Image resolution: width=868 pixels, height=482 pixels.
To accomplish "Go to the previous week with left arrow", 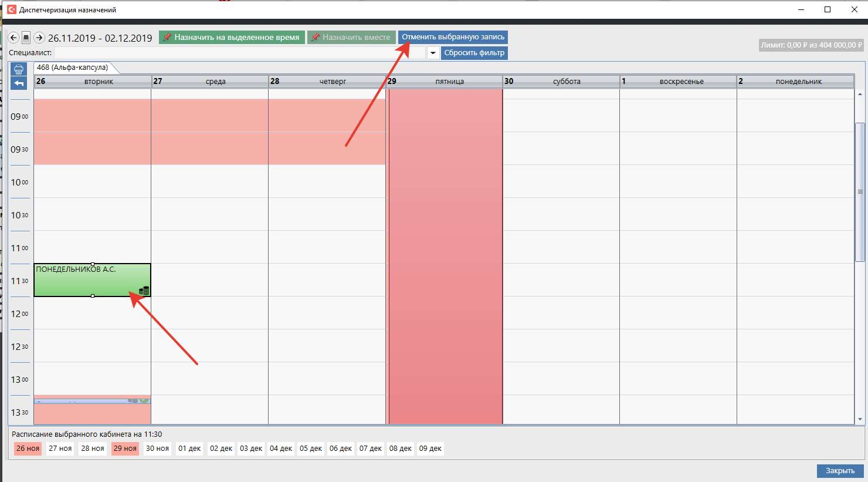I will pyautogui.click(x=13, y=38).
